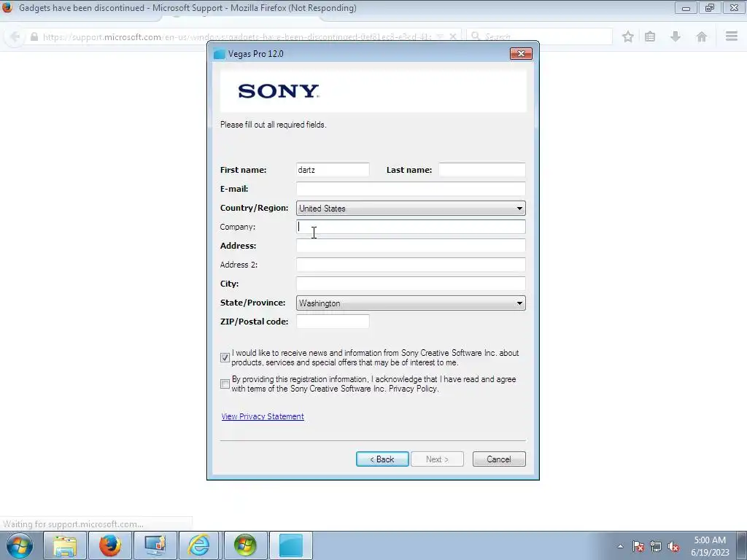Go to Firefox home page icon

(701, 36)
